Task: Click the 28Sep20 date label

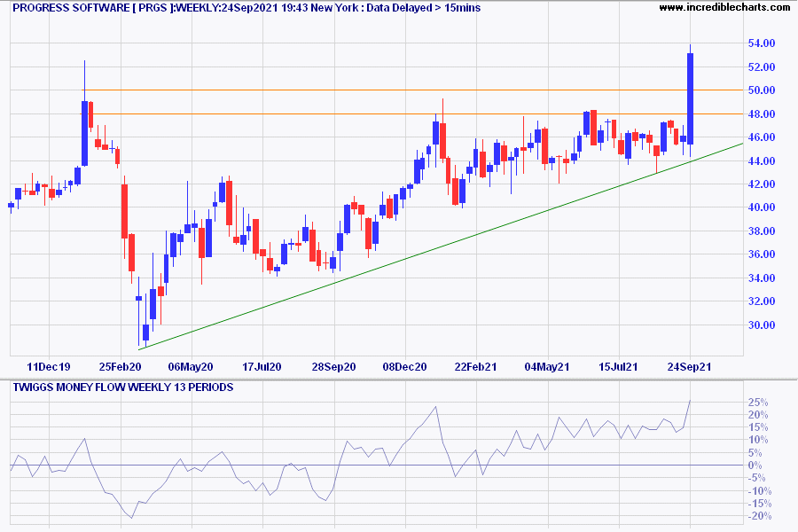Action: coord(334,366)
